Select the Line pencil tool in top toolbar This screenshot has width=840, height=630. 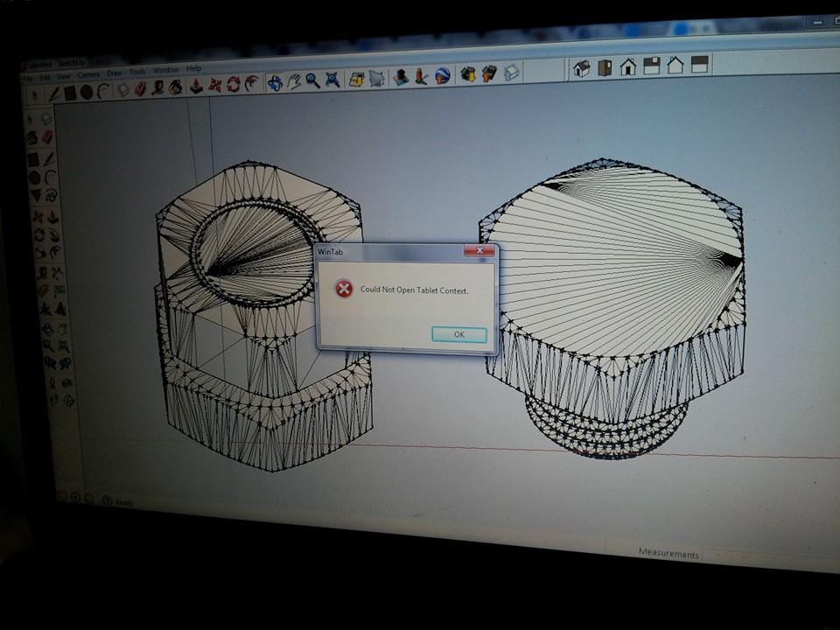point(54,94)
